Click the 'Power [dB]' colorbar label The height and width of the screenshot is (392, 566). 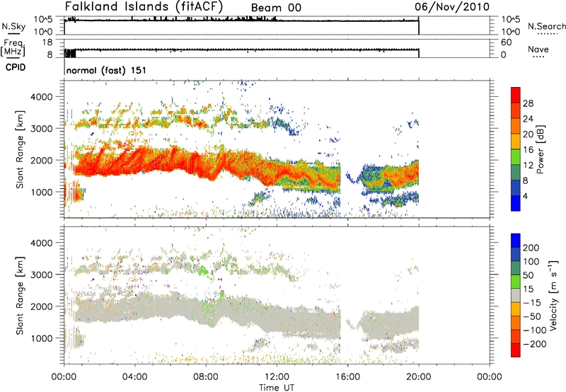tap(541, 149)
